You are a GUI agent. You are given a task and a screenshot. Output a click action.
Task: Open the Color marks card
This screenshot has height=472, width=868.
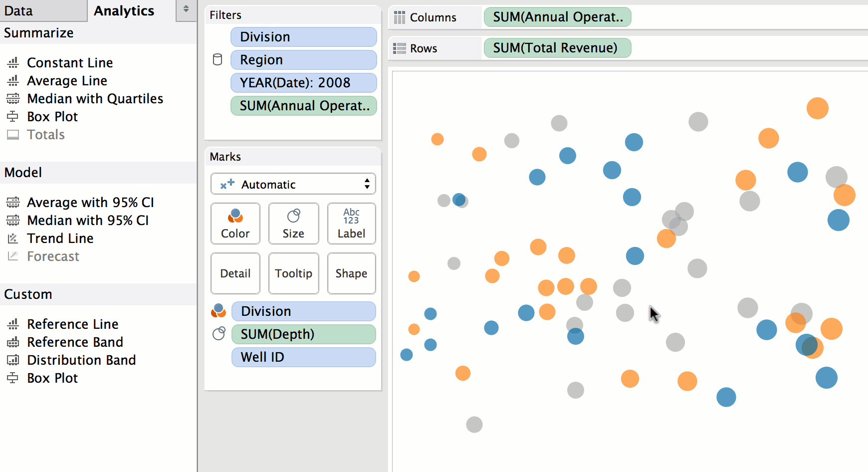pos(235,224)
